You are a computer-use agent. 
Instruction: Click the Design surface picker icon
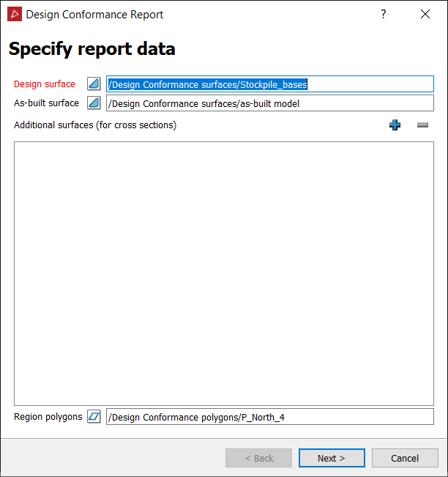(x=94, y=84)
